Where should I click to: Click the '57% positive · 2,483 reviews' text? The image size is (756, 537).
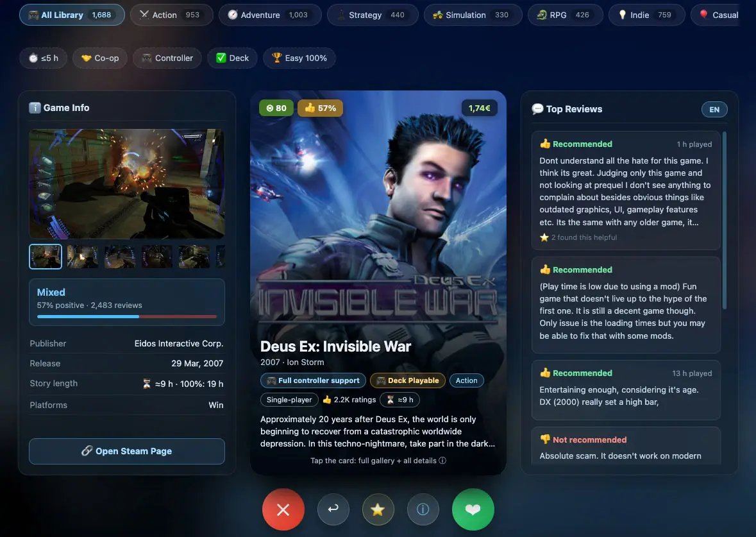click(89, 305)
